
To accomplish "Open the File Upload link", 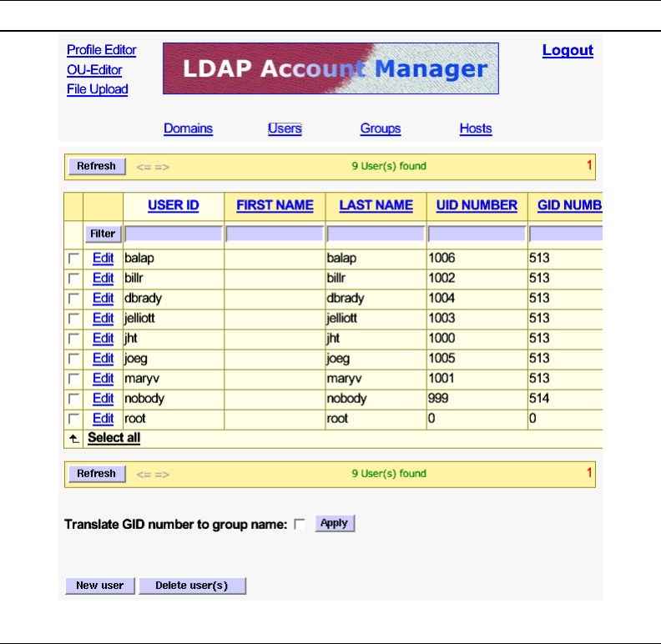I will pos(98,89).
